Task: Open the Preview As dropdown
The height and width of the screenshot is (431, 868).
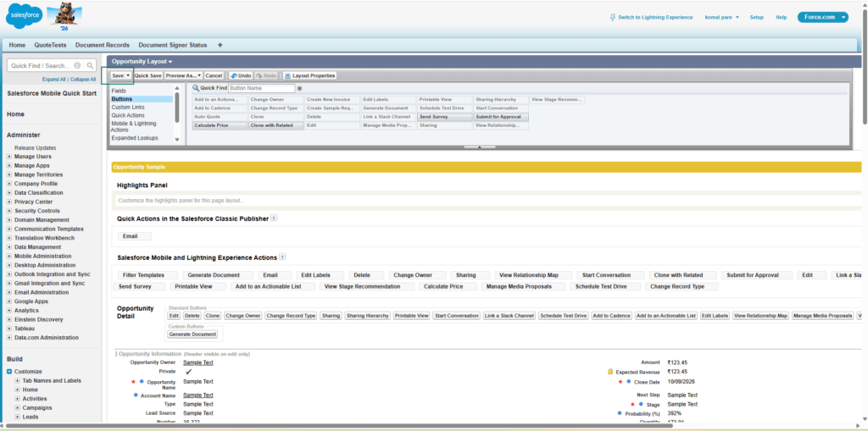Action: coord(183,75)
